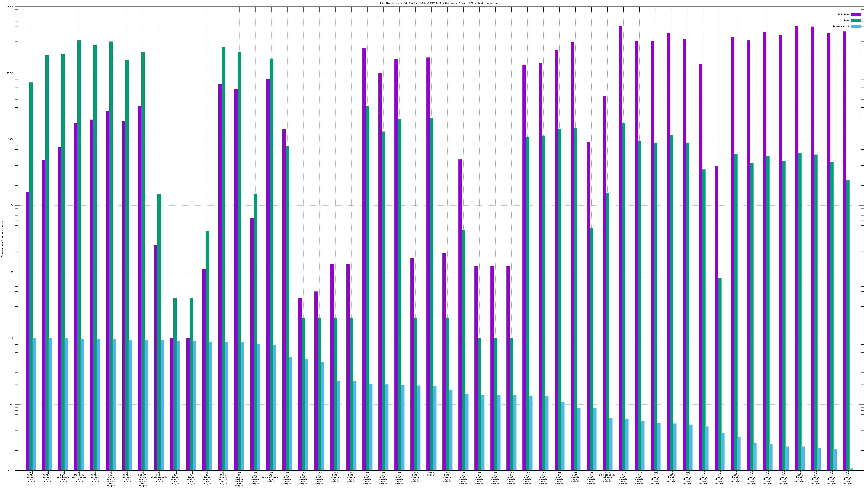Click the RBL Statistics chart title
Viewport: 868px width, 488px height.
439,3
